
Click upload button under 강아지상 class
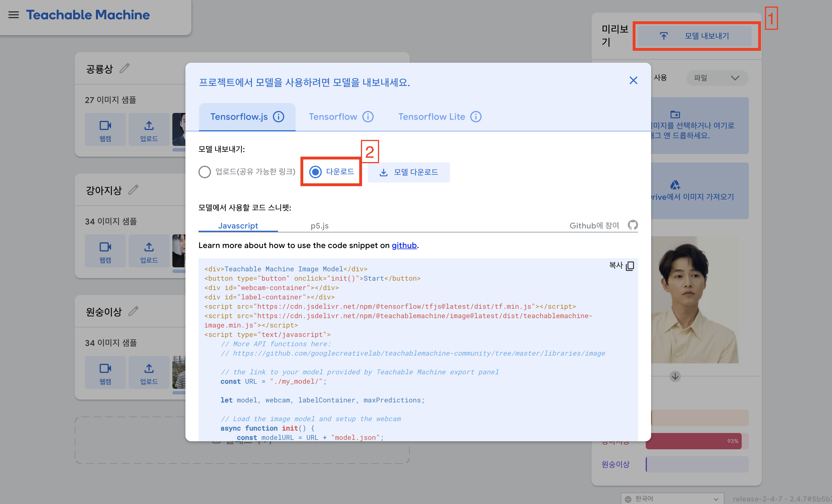(x=149, y=251)
